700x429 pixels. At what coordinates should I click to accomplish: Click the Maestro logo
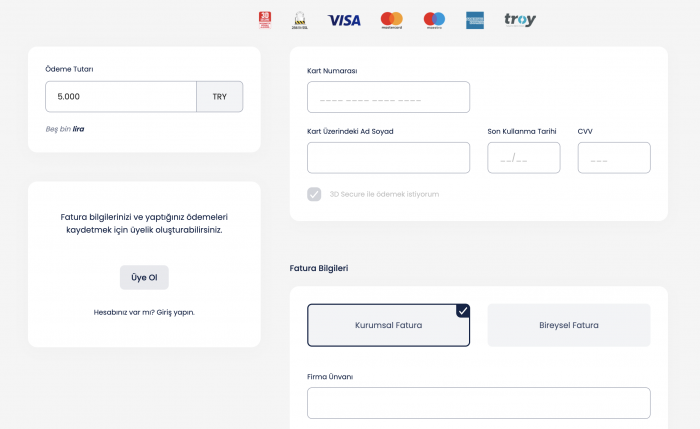434,20
